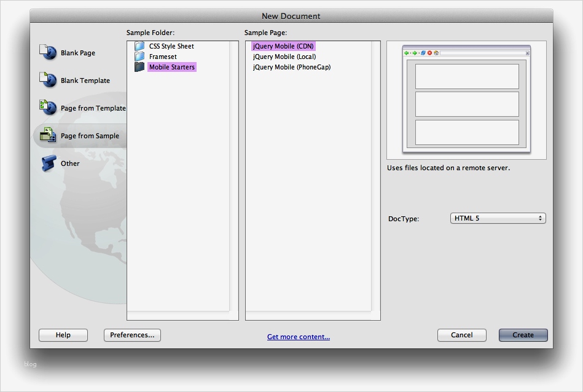
Task: Select the CSS Style Sheet sample folder
Action: 171,46
